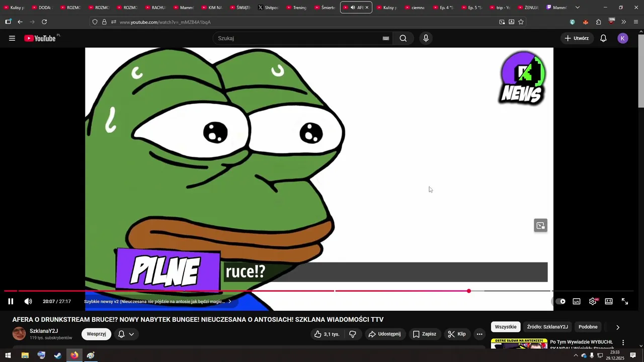Screen dimensions: 644x362
Task: Click the search magnifier button
Action: pos(403,38)
